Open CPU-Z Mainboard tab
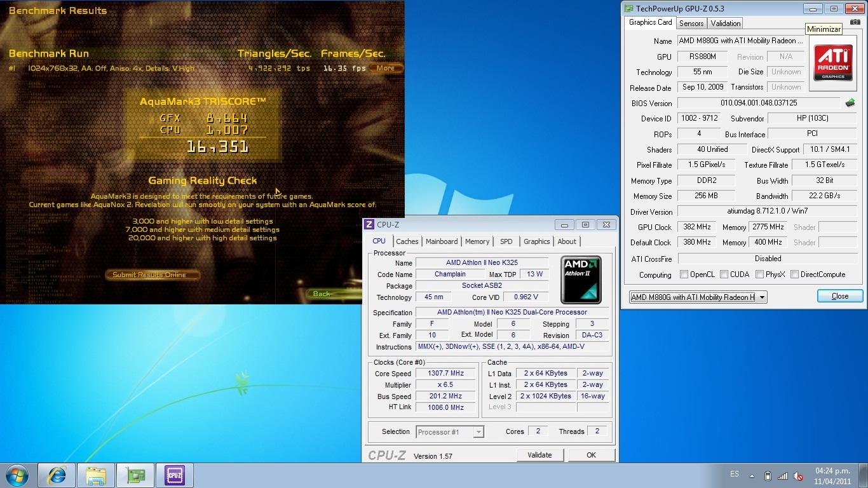Viewport: 868px width, 488px height. (x=442, y=241)
